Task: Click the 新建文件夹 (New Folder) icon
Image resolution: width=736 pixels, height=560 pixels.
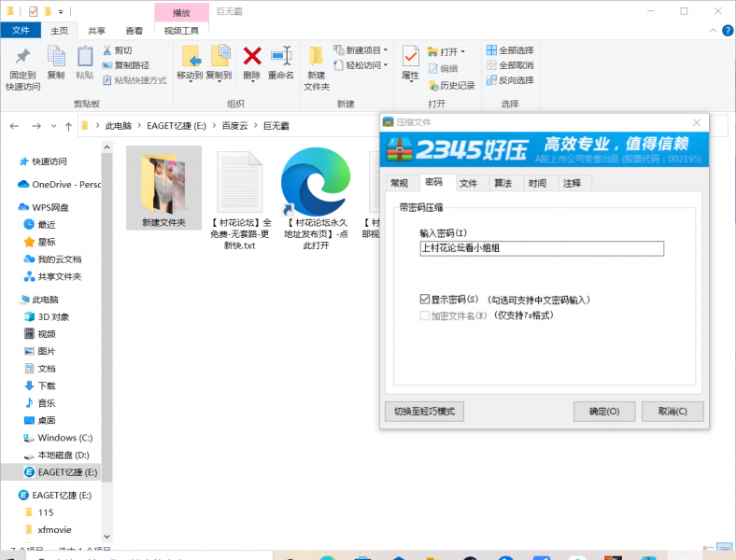Action: pos(317,56)
